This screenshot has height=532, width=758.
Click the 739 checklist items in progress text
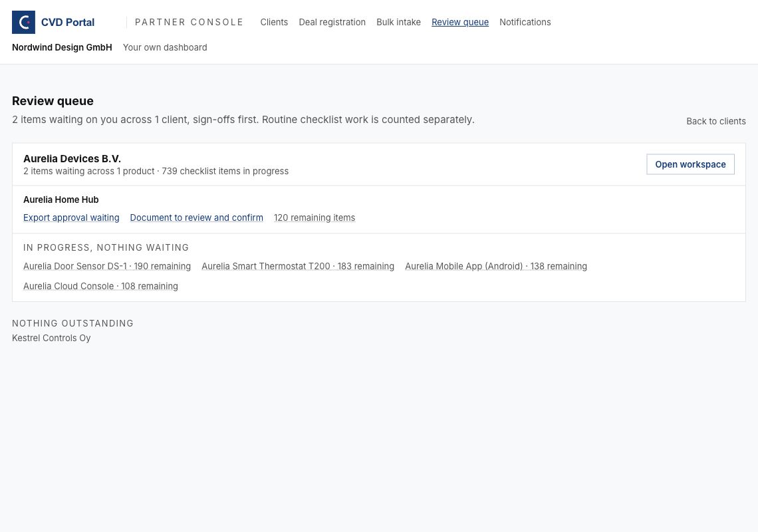pyautogui.click(x=225, y=171)
